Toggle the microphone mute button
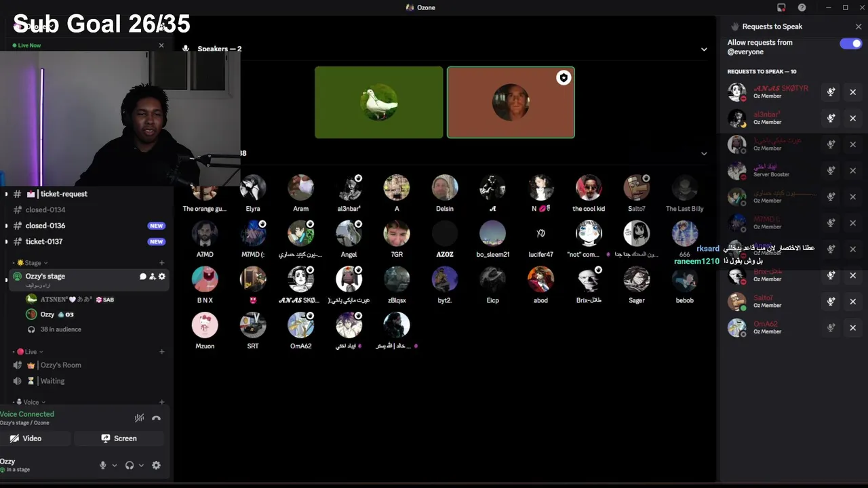This screenshot has width=868, height=488. (103, 465)
